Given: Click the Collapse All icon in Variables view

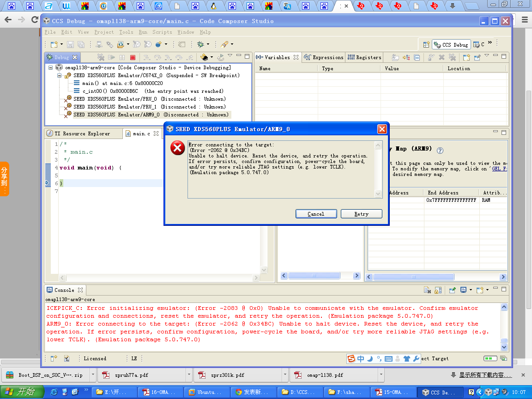Looking at the screenshot, I should click(417, 57).
